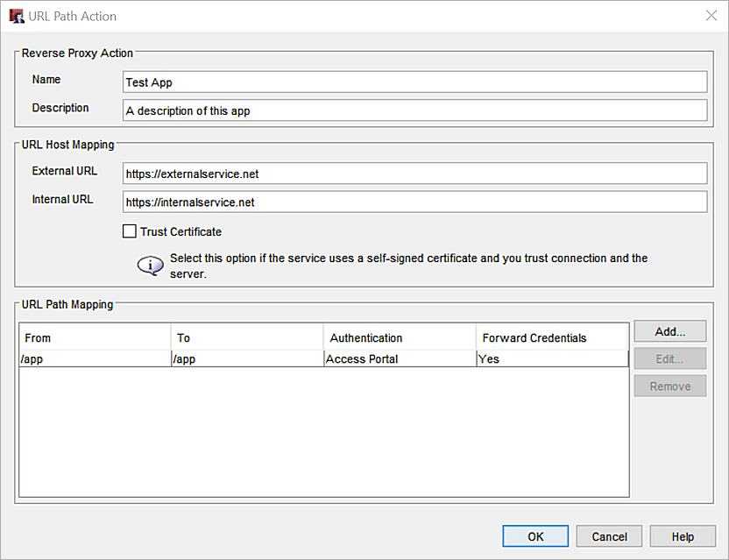Enable the Trust Certificate checkbox
The width and height of the screenshot is (729, 560).
(x=130, y=232)
